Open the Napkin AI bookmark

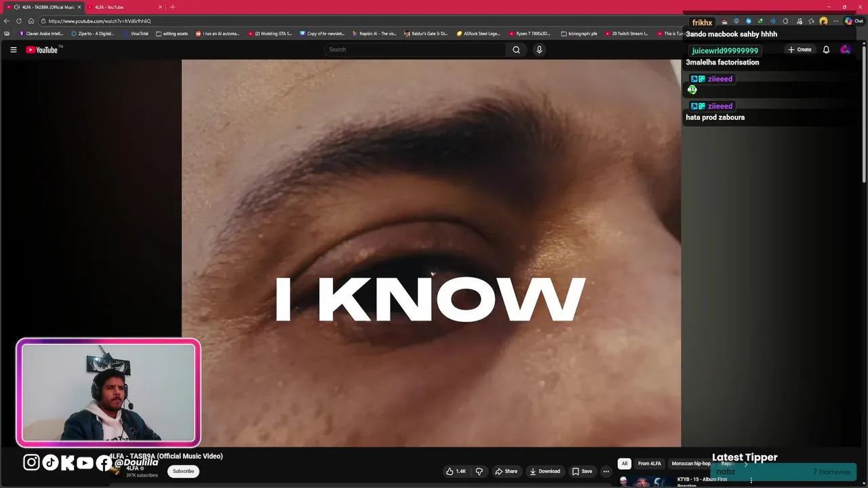click(x=374, y=33)
